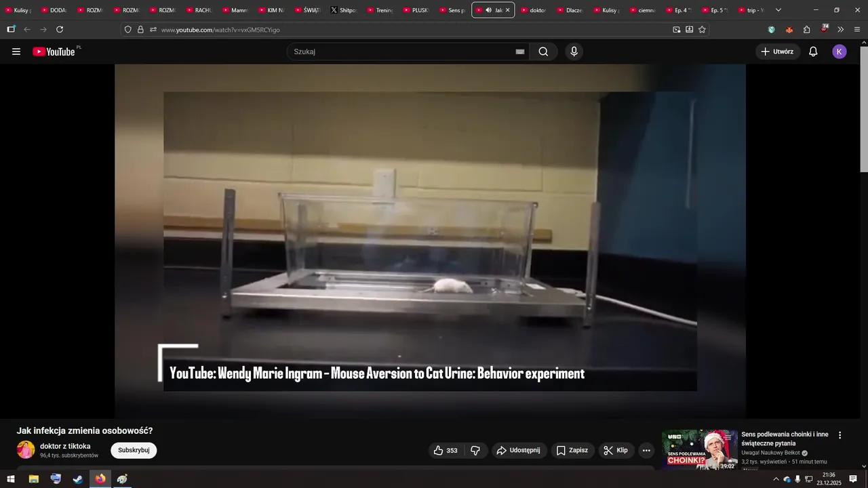
Task: Open the Windows Start menu
Action: coord(11,479)
